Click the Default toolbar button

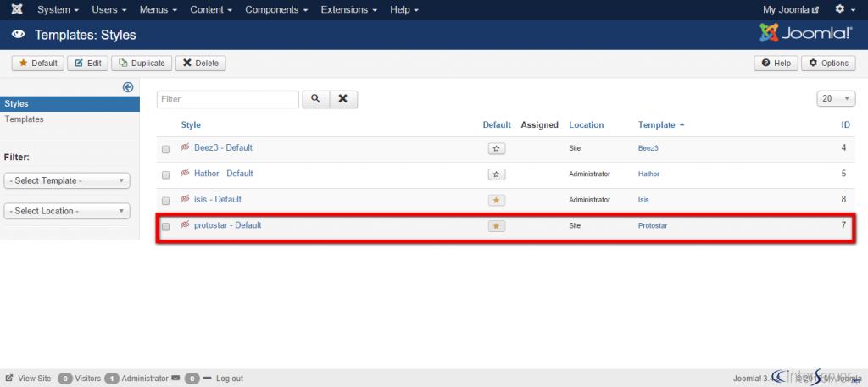38,63
